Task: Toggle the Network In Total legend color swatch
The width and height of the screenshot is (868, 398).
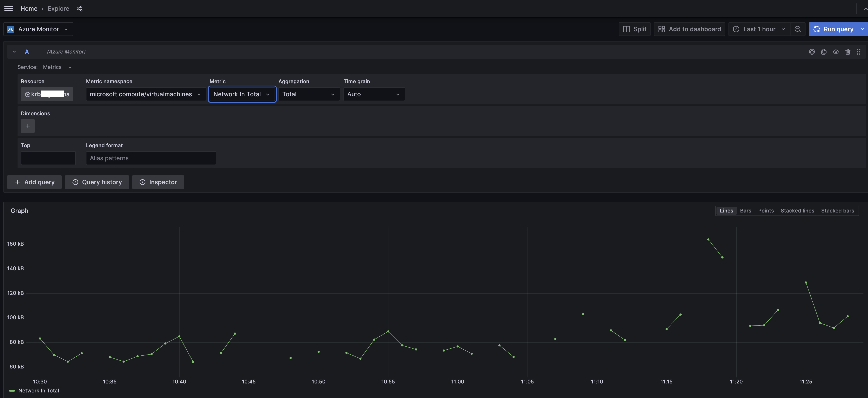Action: coord(12,391)
